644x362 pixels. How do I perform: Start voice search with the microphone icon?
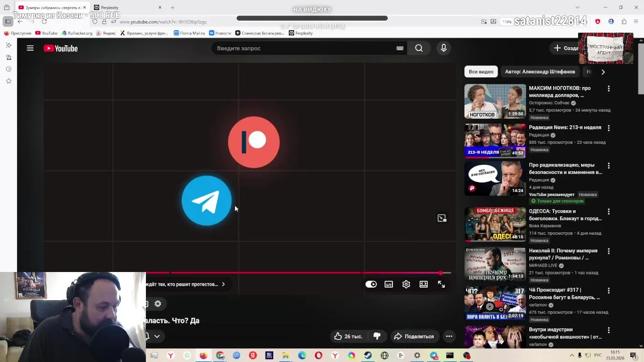pos(443,48)
